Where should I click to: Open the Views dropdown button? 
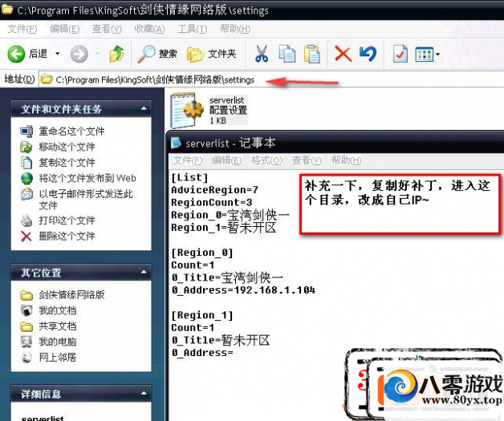[x=427, y=55]
